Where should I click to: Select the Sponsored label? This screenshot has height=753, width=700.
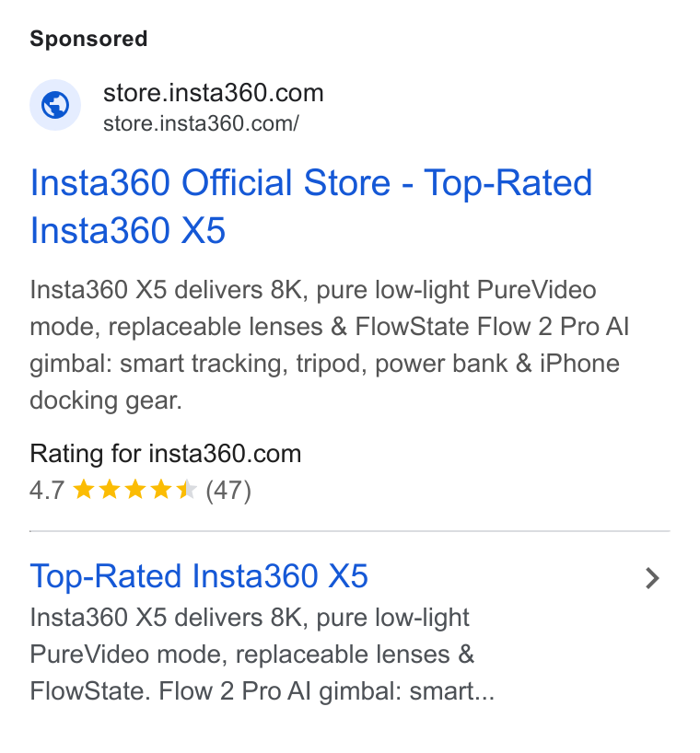[88, 39]
